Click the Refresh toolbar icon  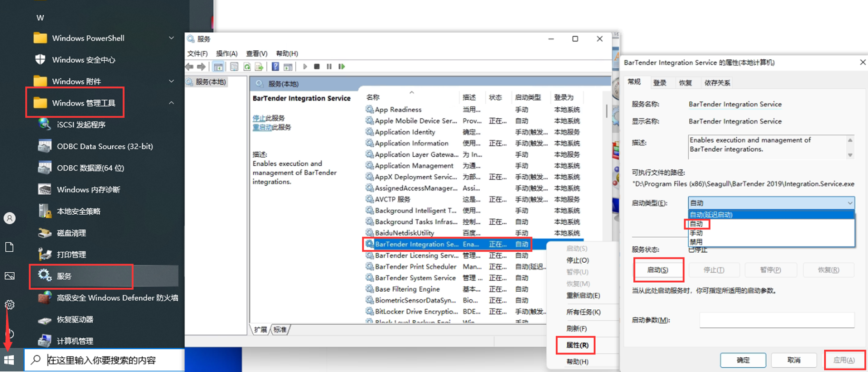[247, 67]
